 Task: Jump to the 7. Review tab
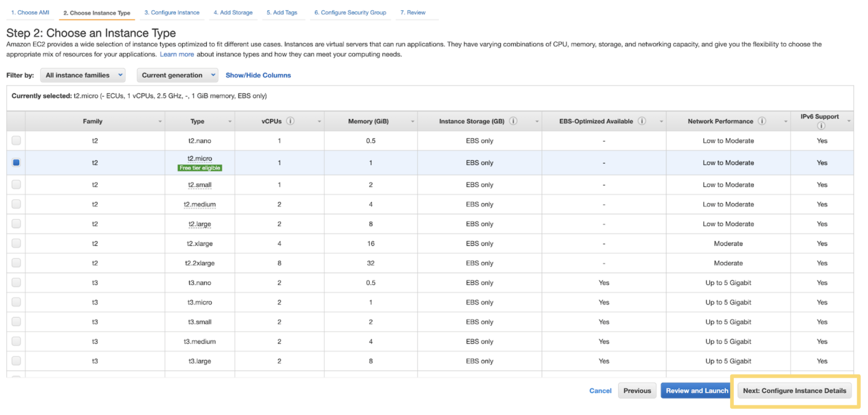coord(413,12)
